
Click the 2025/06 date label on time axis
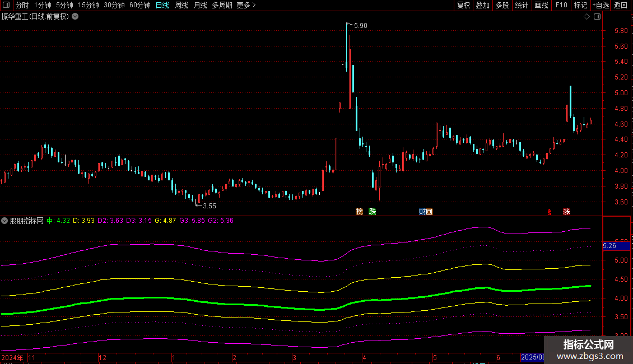coord(533,357)
